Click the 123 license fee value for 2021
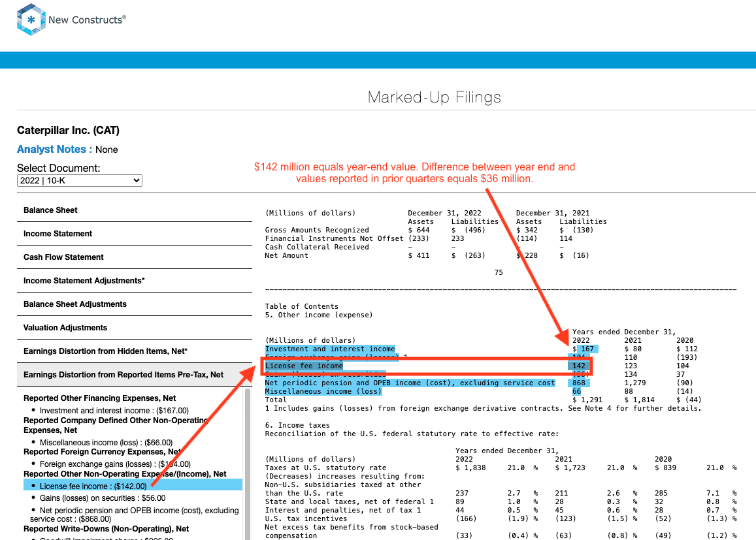756x540 pixels. (x=630, y=366)
